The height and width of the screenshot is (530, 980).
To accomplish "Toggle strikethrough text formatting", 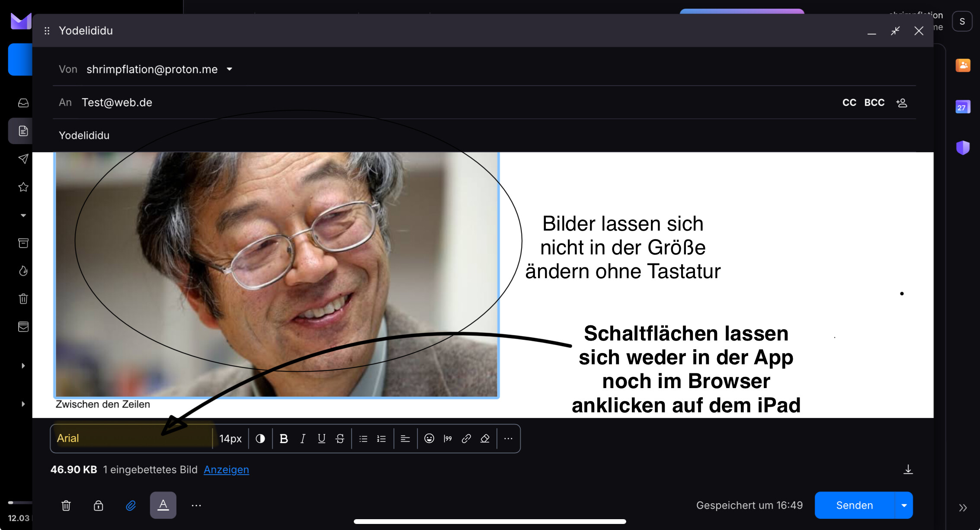I will coord(340,439).
